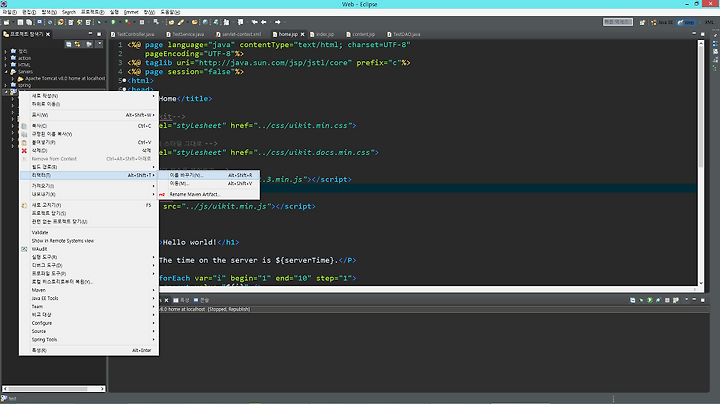720x404 pixels.
Task: Click the WAudit icon in context menu
Action: coord(24,249)
